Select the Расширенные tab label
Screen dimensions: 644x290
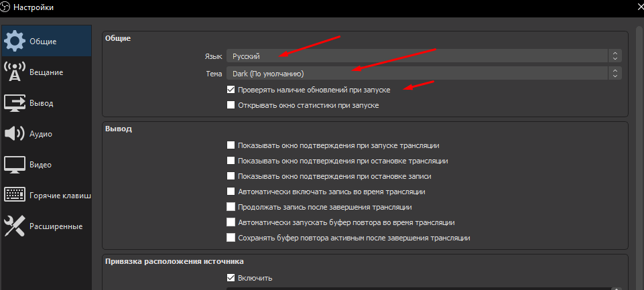point(56,226)
